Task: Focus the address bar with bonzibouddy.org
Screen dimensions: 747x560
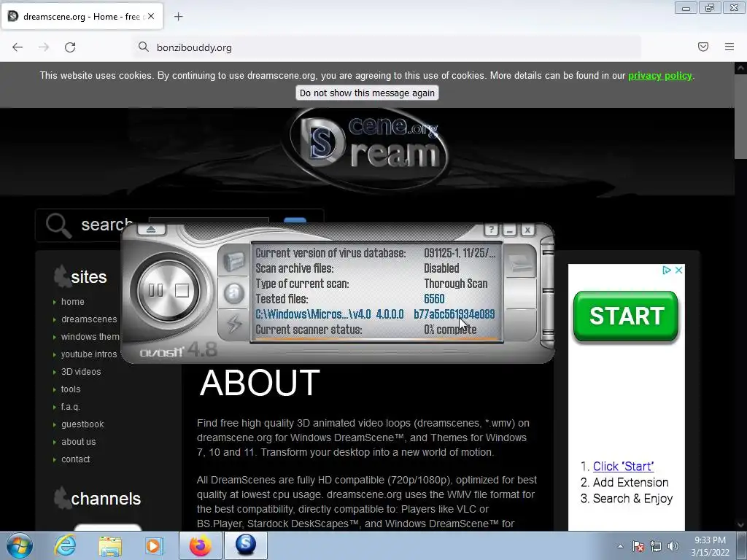Action: click(387, 47)
